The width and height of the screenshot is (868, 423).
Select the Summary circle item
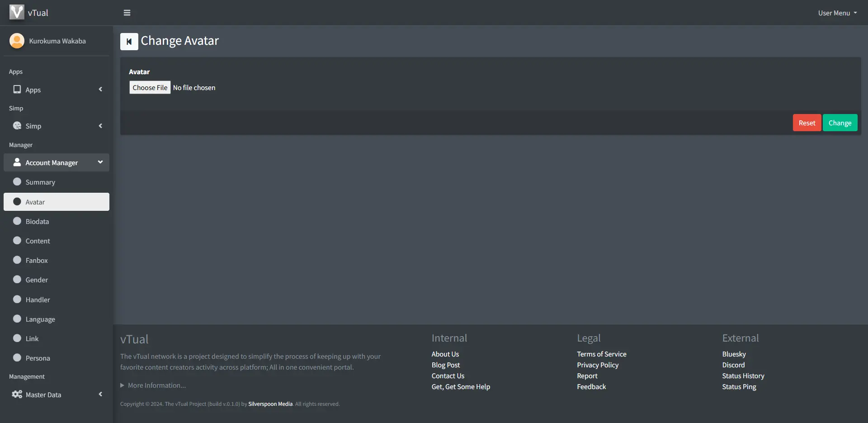(17, 182)
